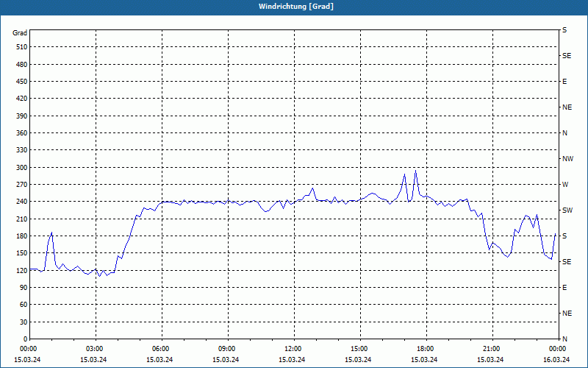The image size is (588, 368).
Task: Click the 15.03.24 date under 12:00
Action: pos(292,360)
